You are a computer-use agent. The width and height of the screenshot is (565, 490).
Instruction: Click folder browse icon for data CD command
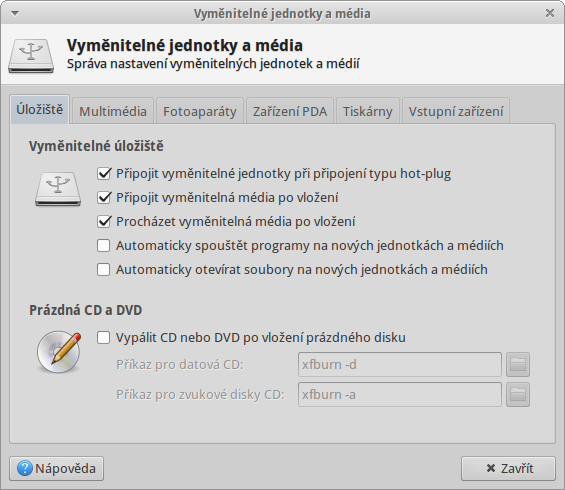(x=518, y=365)
